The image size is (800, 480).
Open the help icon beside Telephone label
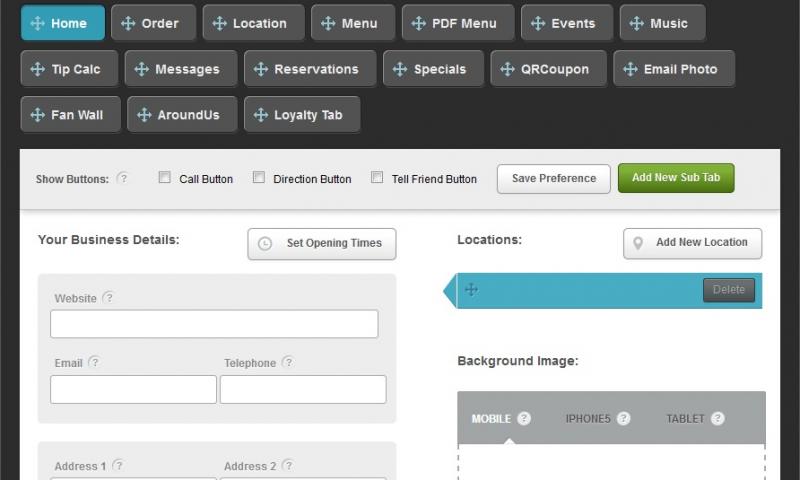click(288, 362)
